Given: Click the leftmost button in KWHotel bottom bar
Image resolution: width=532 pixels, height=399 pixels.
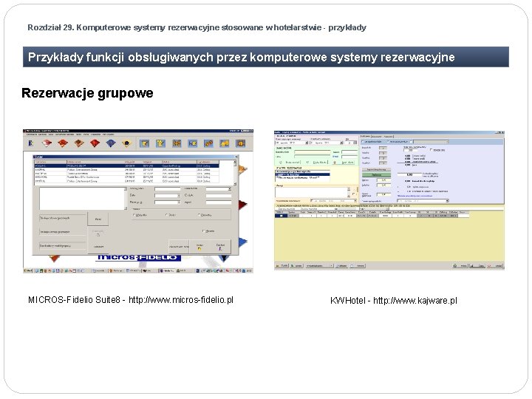Looking at the screenshot, I should (282, 266).
